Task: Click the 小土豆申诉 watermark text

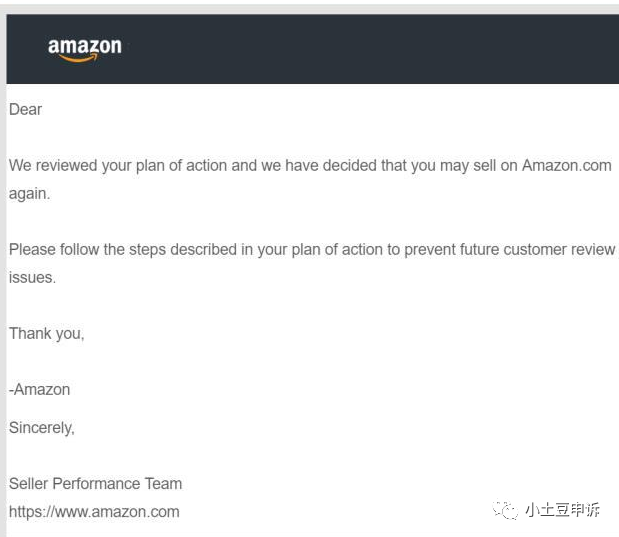Action: pos(563,510)
